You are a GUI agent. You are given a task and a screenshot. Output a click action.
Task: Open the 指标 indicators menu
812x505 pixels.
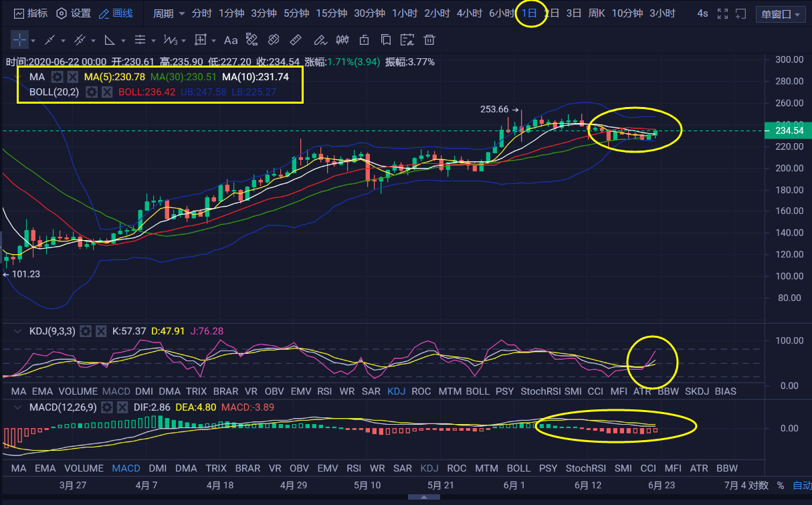click(x=30, y=13)
